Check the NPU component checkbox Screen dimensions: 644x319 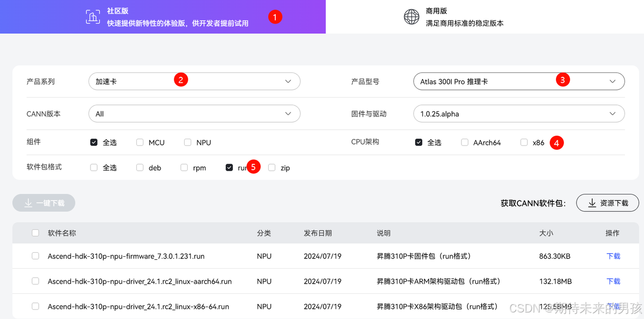pos(187,142)
